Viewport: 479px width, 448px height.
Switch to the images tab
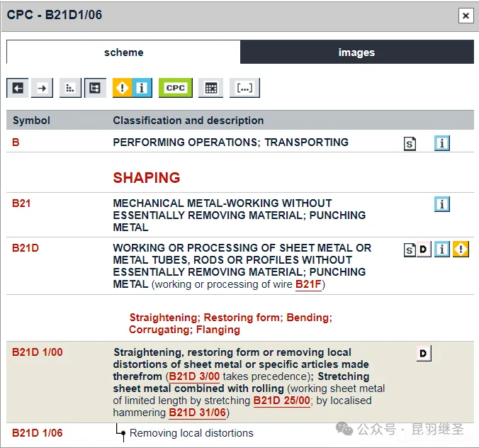(x=356, y=52)
